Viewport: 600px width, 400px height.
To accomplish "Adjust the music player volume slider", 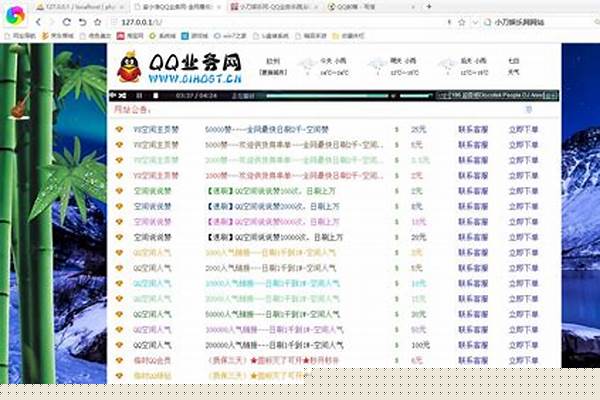I will 415,96.
